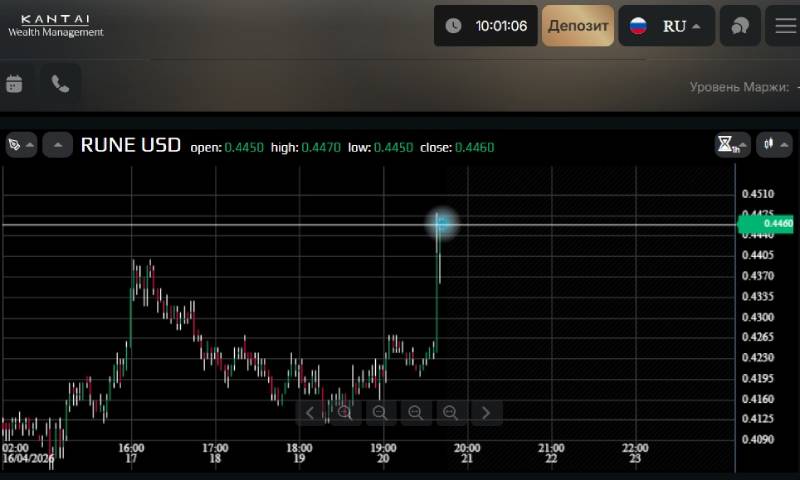Open the candlestick chart type selector
800x480 pixels.
click(773, 145)
